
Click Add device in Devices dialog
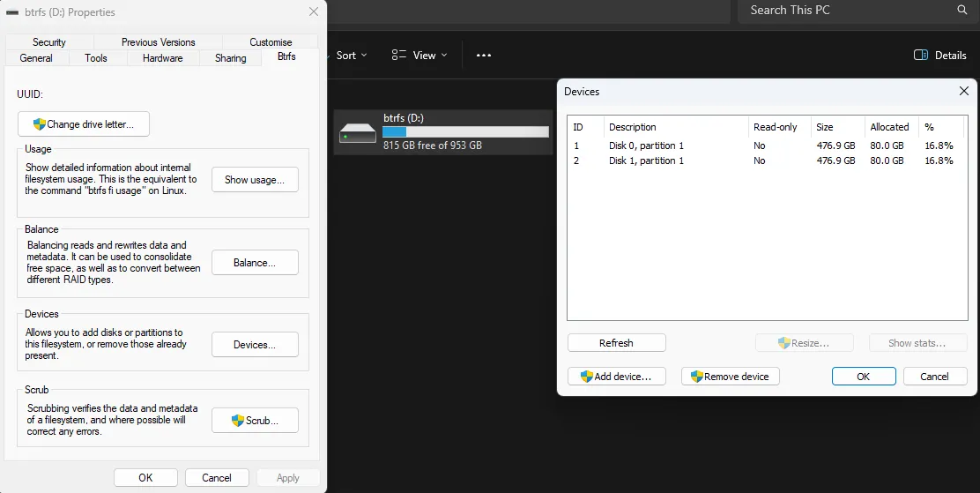(616, 376)
